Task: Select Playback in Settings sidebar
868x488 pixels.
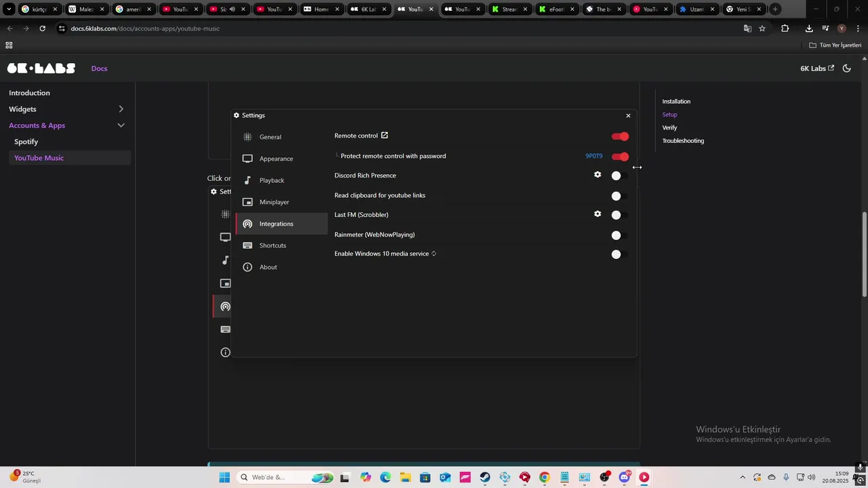Action: click(x=281, y=180)
